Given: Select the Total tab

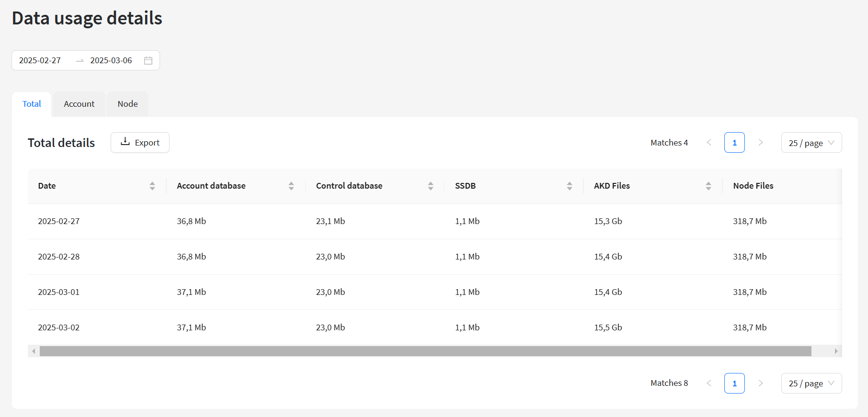Looking at the screenshot, I should click(32, 104).
